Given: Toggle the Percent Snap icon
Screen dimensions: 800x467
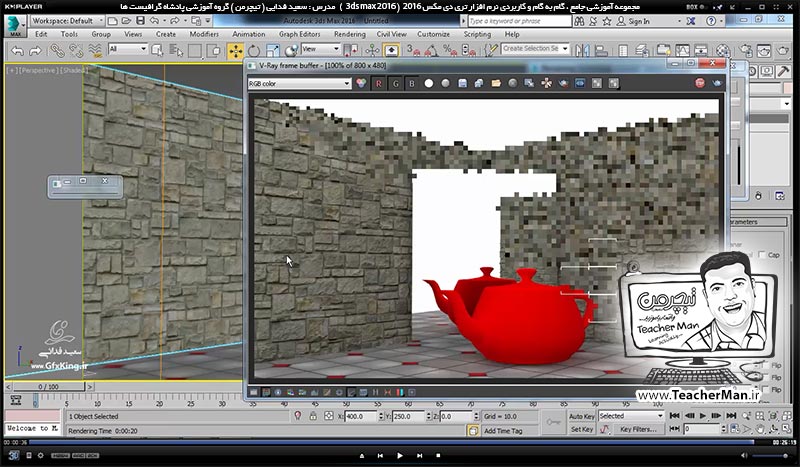Looking at the screenshot, I should tap(449, 50).
